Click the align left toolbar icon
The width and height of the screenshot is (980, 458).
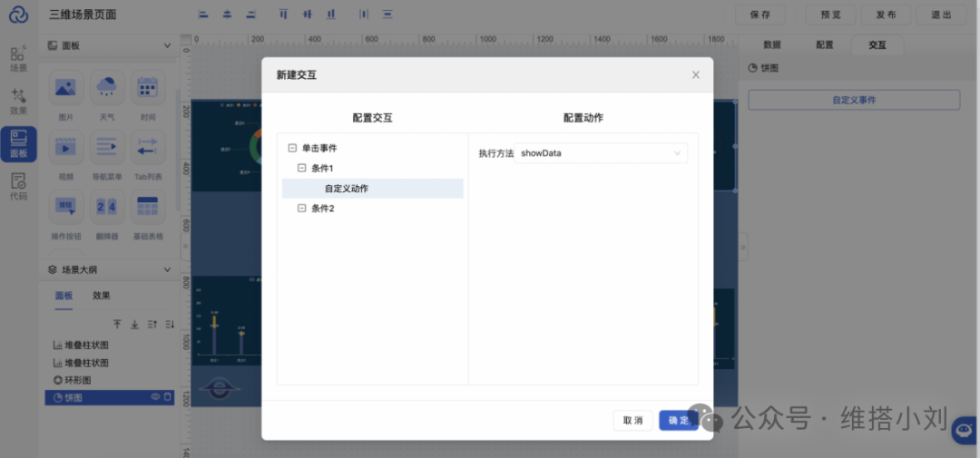[x=203, y=15]
